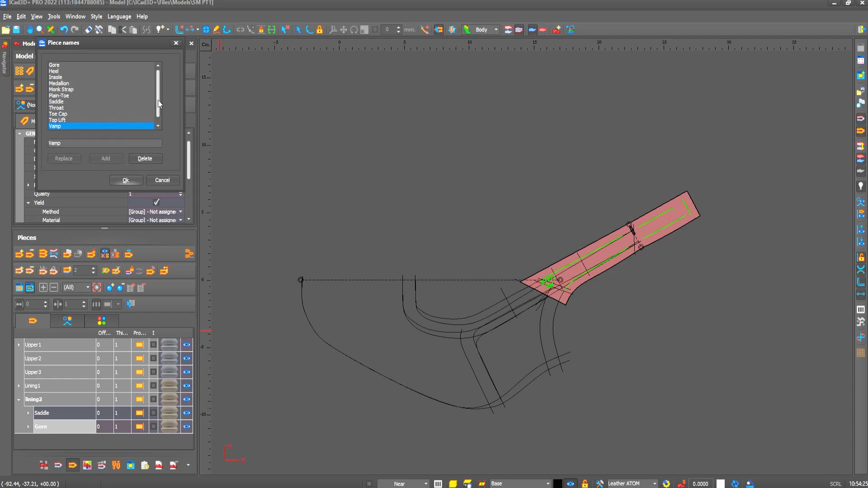Expand the lining2 tree entry
The image size is (868, 488).
19,399
